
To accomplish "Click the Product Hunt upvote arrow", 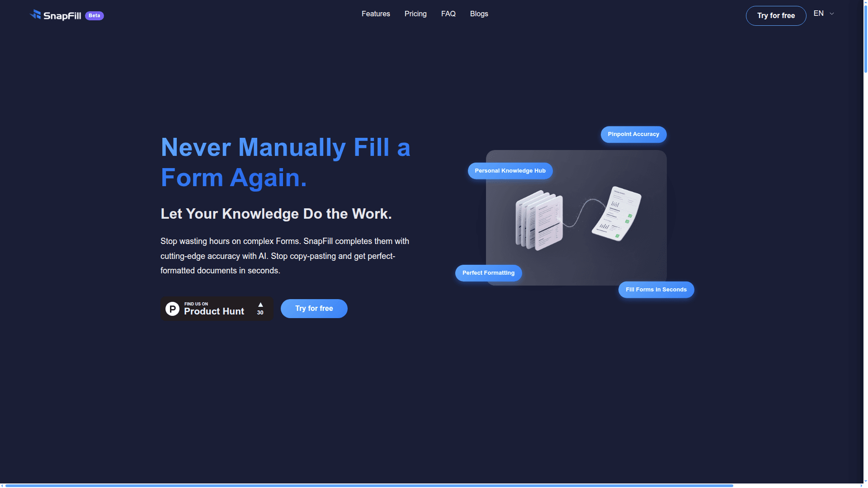I will 260,305.
